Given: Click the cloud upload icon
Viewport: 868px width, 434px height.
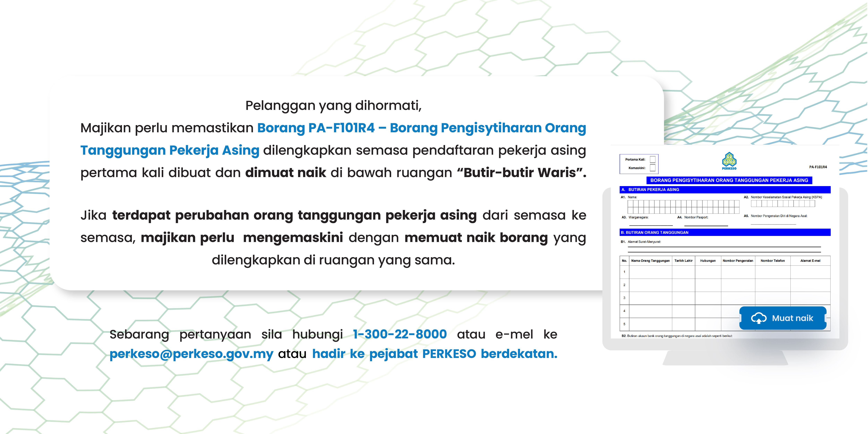Looking at the screenshot, I should click(x=759, y=318).
